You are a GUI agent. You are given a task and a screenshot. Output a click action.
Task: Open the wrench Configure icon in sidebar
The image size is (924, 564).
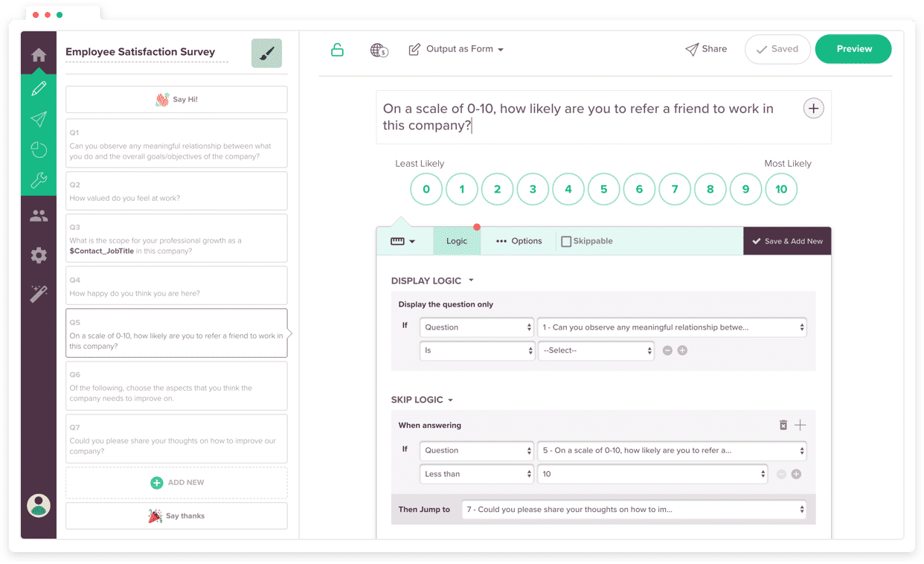click(39, 180)
